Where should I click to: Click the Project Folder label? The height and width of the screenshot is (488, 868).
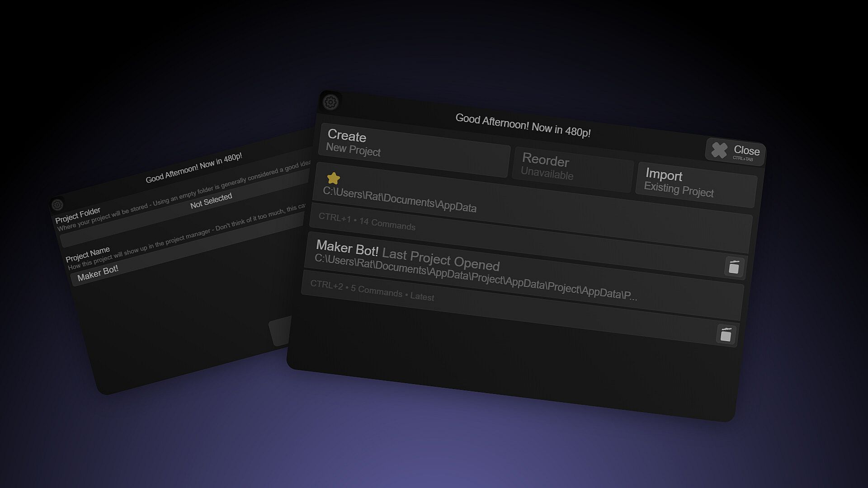tap(78, 216)
